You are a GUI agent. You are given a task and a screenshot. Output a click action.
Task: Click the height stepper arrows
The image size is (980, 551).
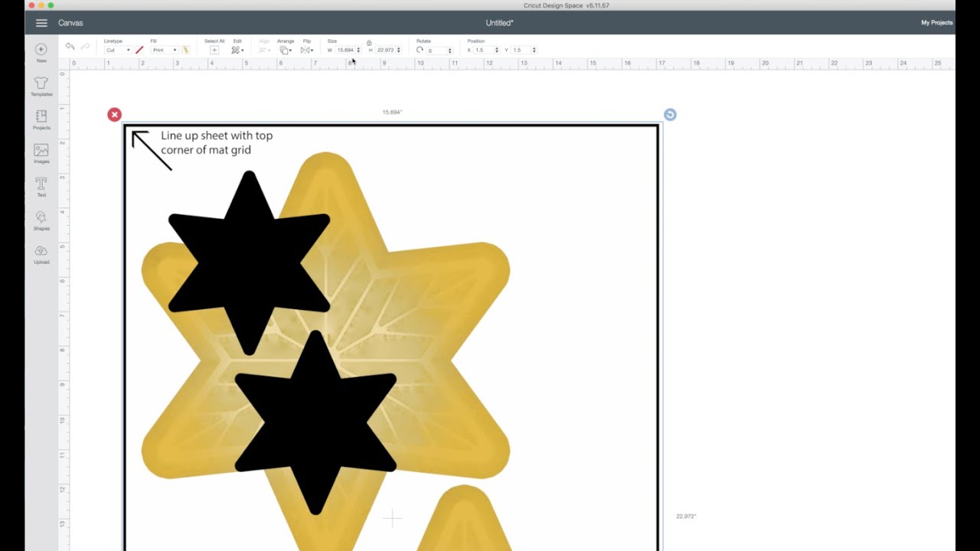point(399,50)
